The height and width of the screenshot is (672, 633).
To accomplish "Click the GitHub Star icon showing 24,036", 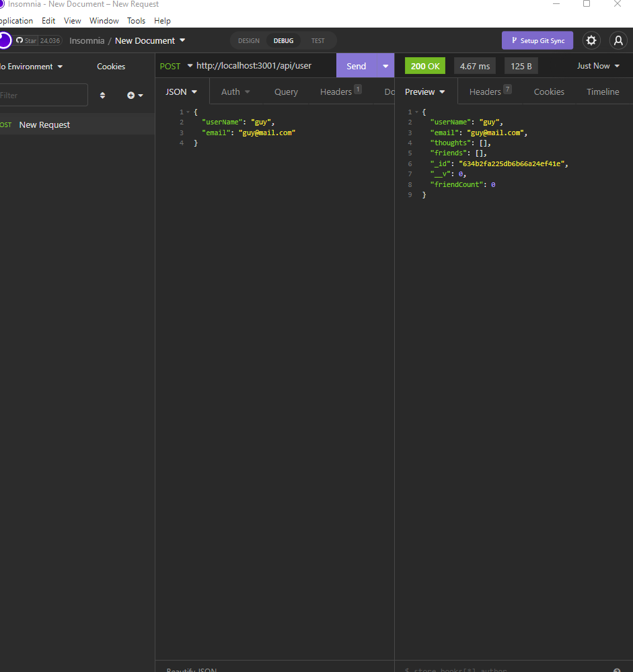I will click(x=37, y=40).
